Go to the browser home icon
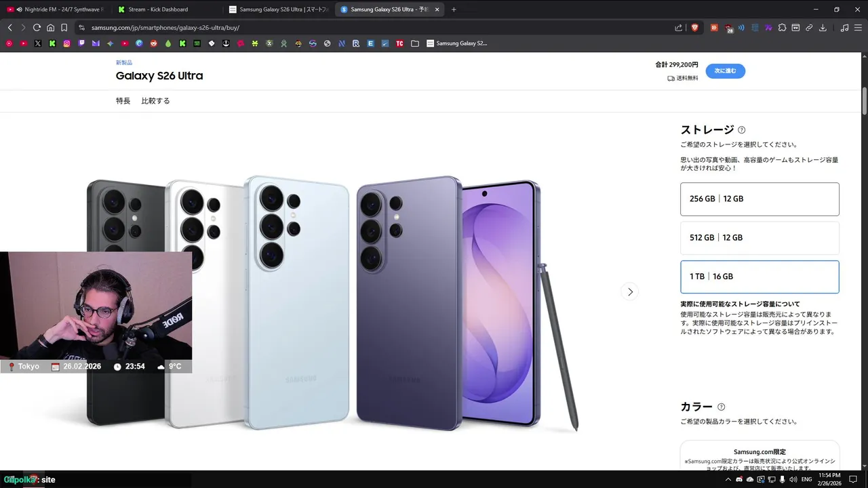The image size is (868, 488). [50, 28]
